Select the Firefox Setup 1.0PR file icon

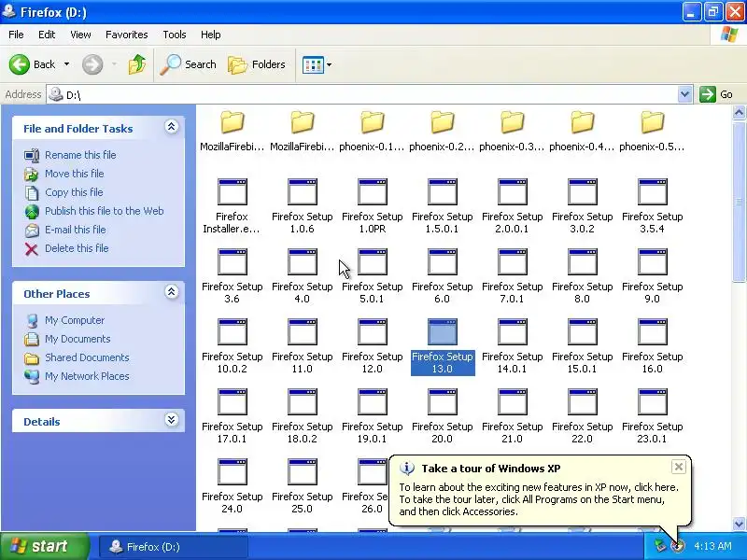point(372,191)
